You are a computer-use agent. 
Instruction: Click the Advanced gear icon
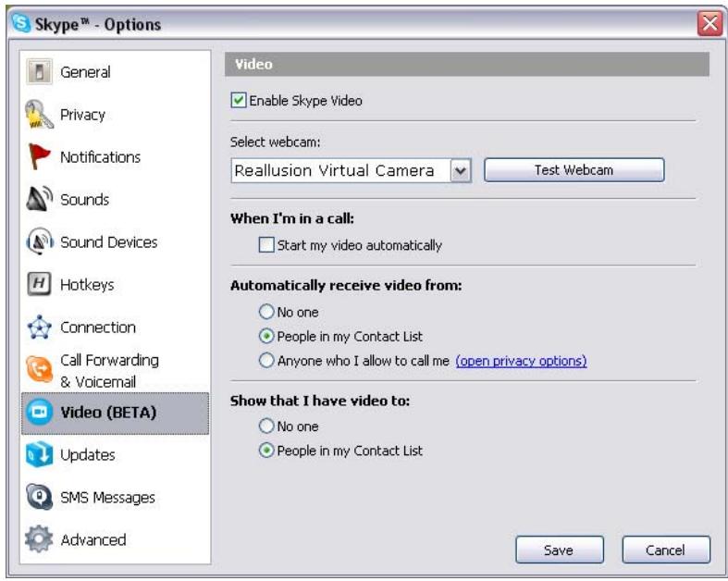(39, 539)
